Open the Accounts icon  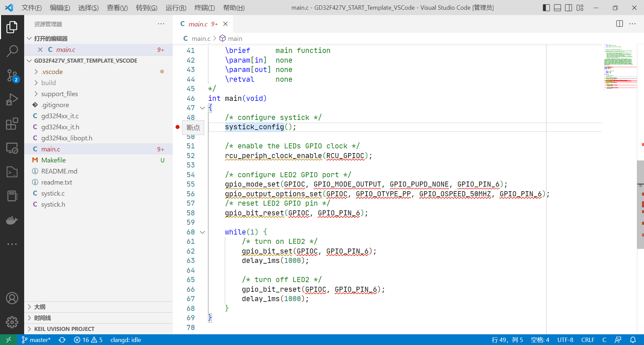pos(12,298)
